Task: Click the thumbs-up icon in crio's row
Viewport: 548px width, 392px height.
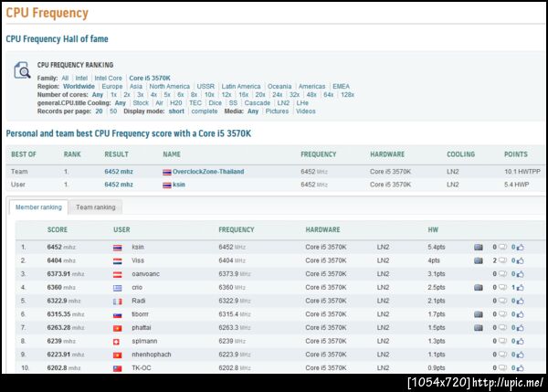Action: (521, 288)
